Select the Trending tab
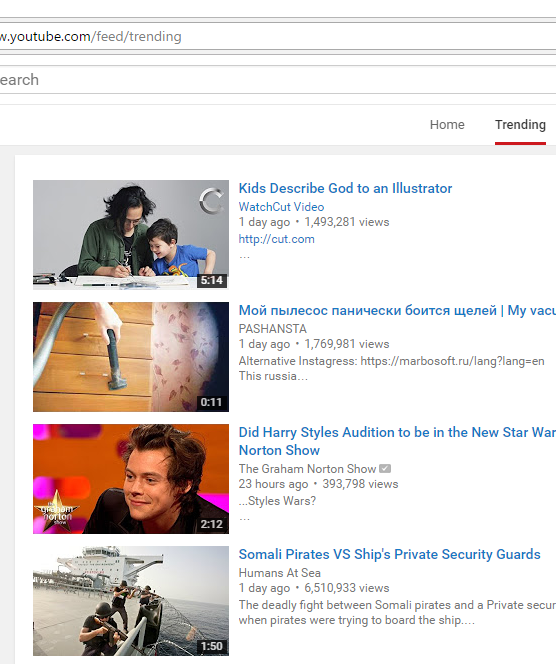This screenshot has width=556, height=664. coord(520,124)
